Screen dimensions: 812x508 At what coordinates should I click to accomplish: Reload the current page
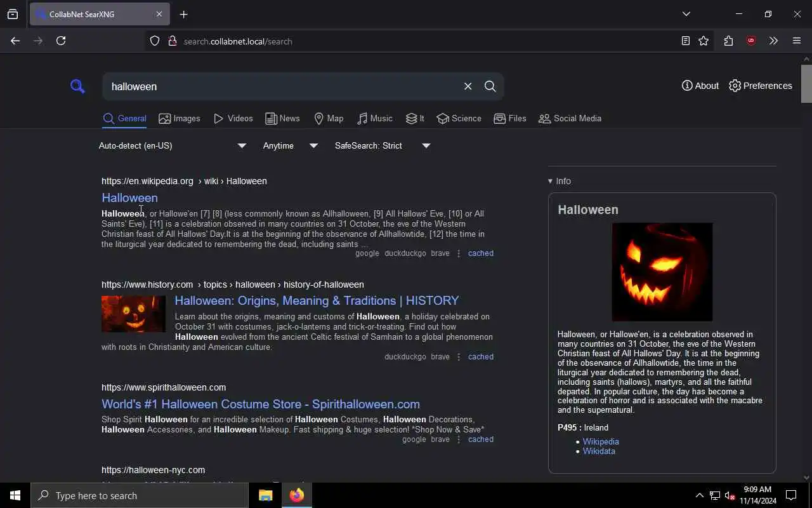pos(61,41)
